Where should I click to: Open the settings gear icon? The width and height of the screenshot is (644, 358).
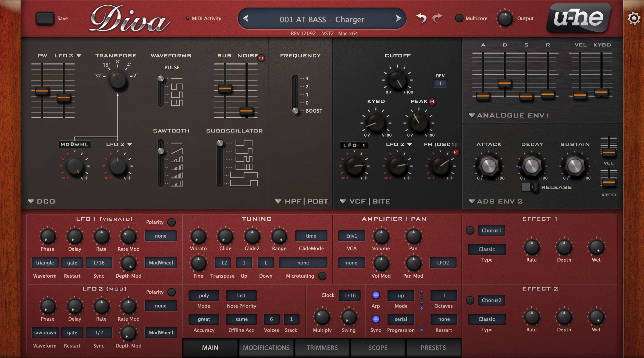coord(634,18)
